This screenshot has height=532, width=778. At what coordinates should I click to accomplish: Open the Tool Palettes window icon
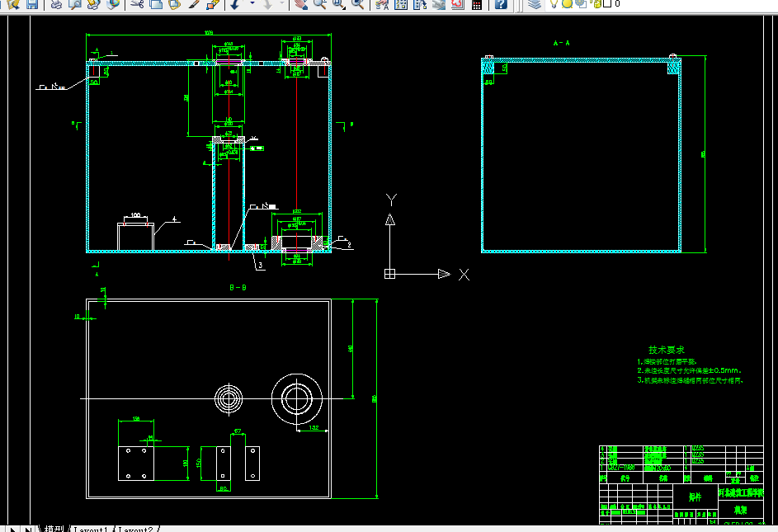point(420,4)
